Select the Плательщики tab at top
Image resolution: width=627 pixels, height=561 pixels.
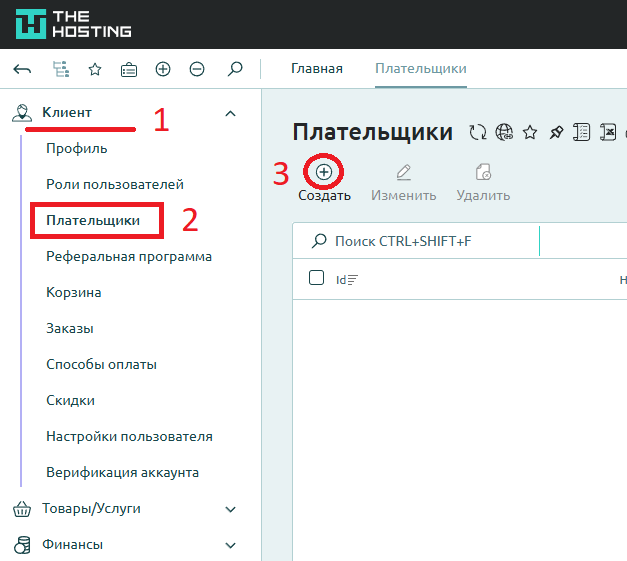tap(421, 69)
